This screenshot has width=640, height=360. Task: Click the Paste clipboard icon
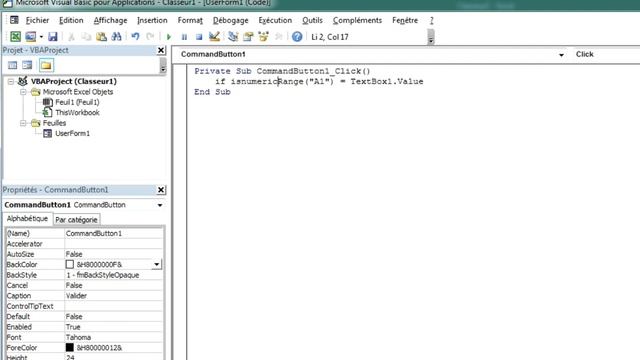pyautogui.click(x=101, y=37)
